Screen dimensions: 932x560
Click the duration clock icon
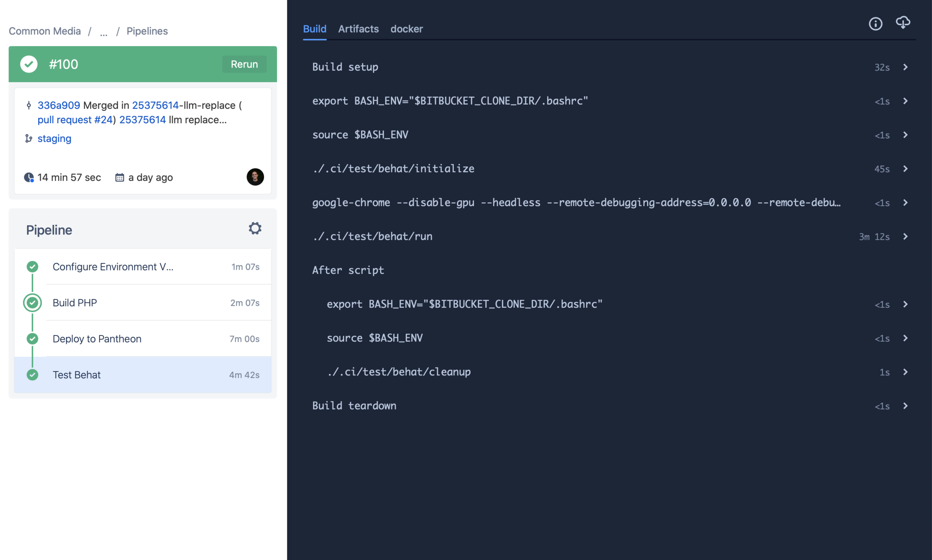[29, 178]
